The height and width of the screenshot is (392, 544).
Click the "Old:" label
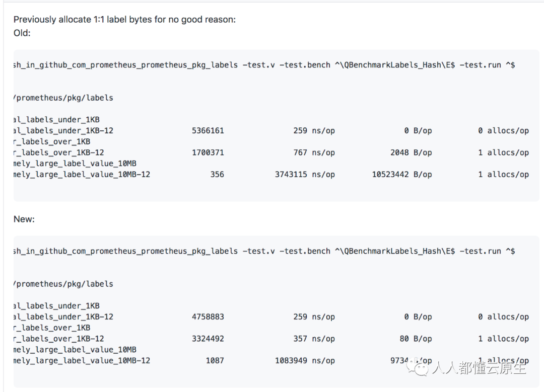22,33
